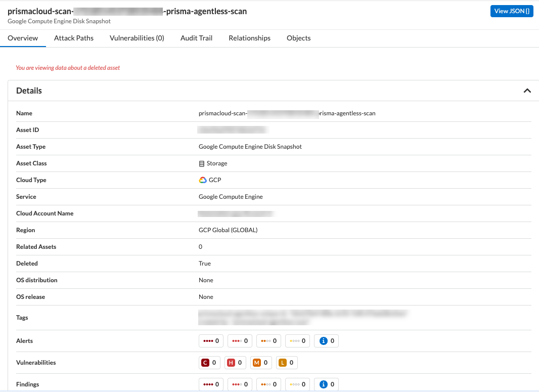This screenshot has width=539, height=392.
Task: Click the GCP cloud logo icon
Action: pyautogui.click(x=203, y=180)
